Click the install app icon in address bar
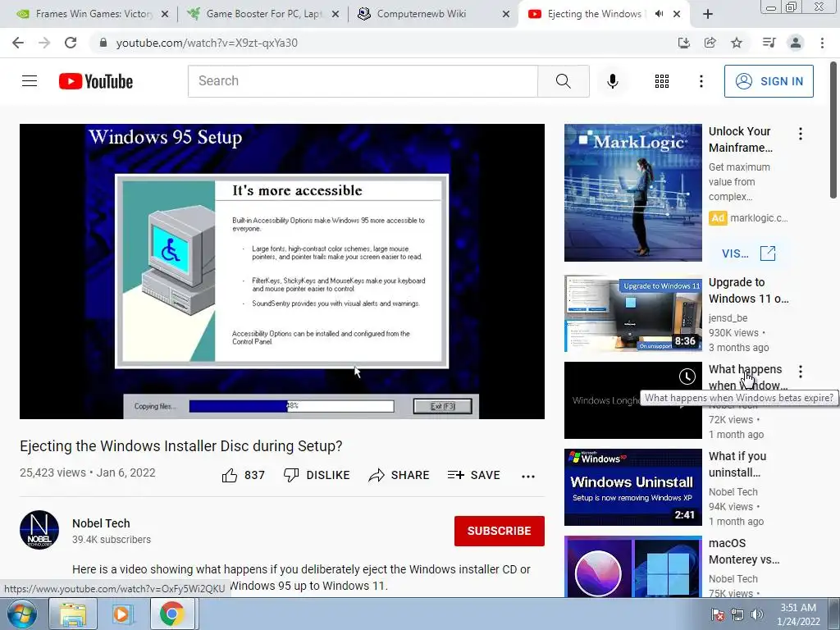Screen dimensions: 840x630 click(x=683, y=43)
